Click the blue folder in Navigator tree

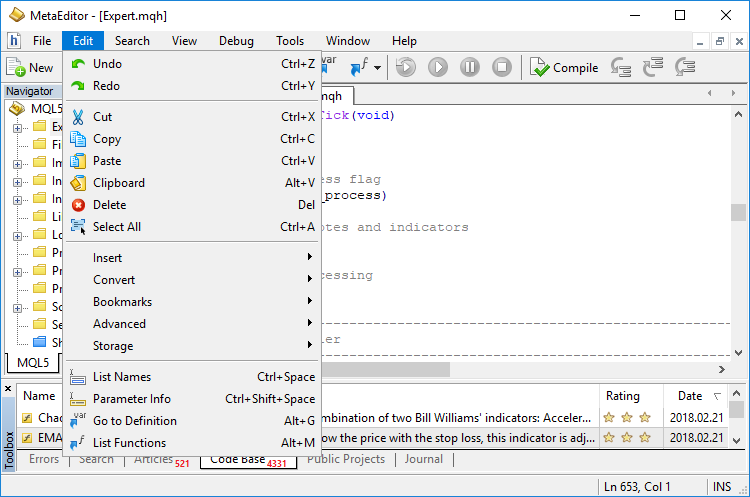point(39,342)
